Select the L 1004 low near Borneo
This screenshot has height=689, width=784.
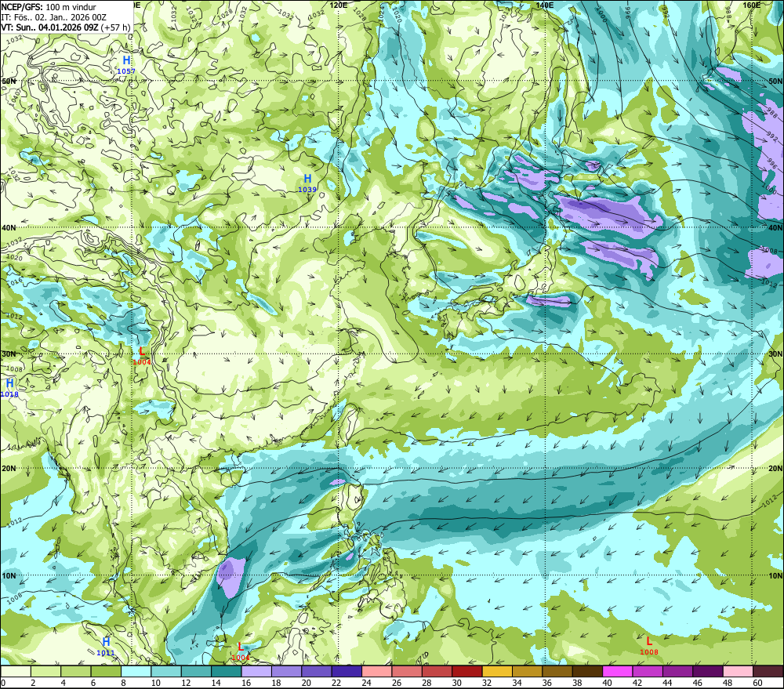coord(241,651)
